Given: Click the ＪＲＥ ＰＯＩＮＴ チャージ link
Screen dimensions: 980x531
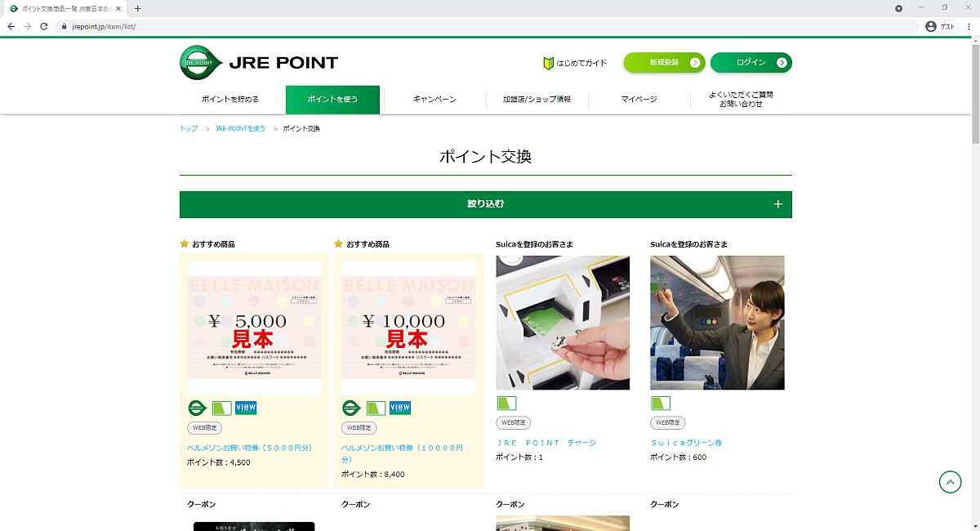Looking at the screenshot, I should point(546,443).
